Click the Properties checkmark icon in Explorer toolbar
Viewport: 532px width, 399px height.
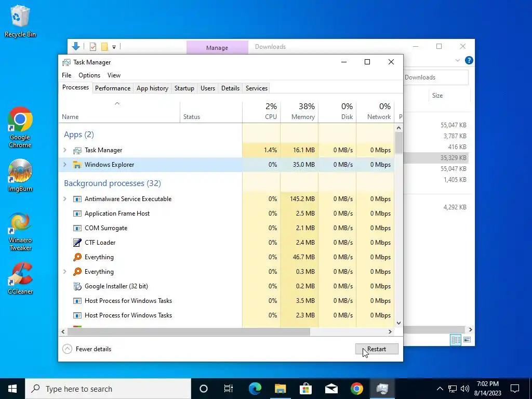pyautogui.click(x=93, y=47)
